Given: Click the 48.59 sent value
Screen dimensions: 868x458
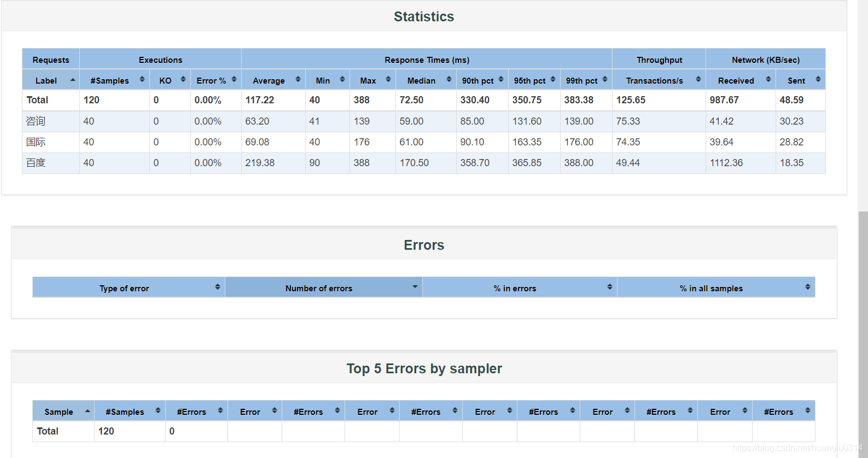Looking at the screenshot, I should 791,100.
